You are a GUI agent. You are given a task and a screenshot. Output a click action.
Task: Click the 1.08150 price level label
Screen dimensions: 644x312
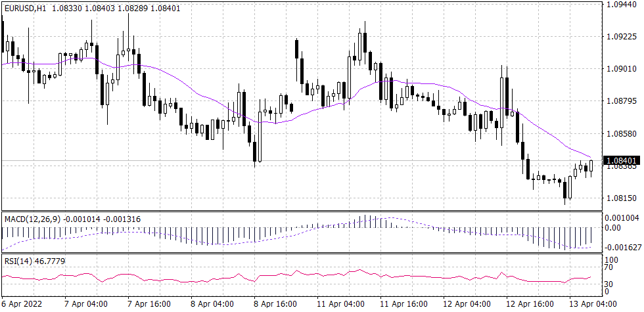(621, 198)
